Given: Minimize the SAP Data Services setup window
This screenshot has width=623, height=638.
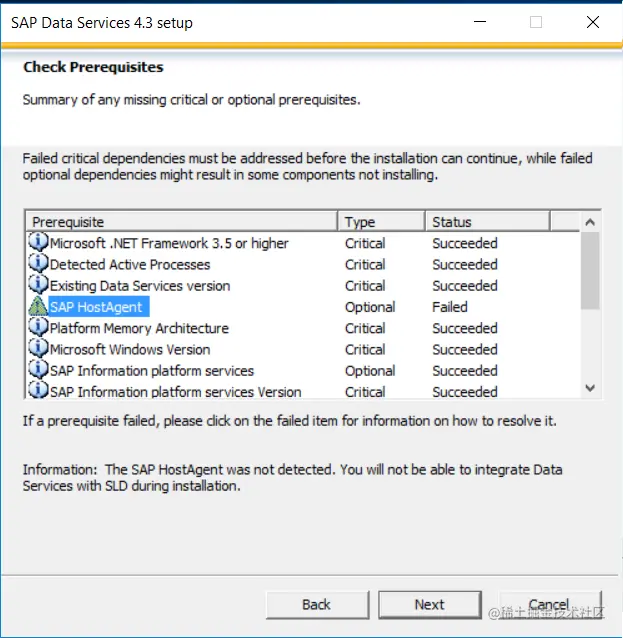Looking at the screenshot, I should click(x=480, y=22).
